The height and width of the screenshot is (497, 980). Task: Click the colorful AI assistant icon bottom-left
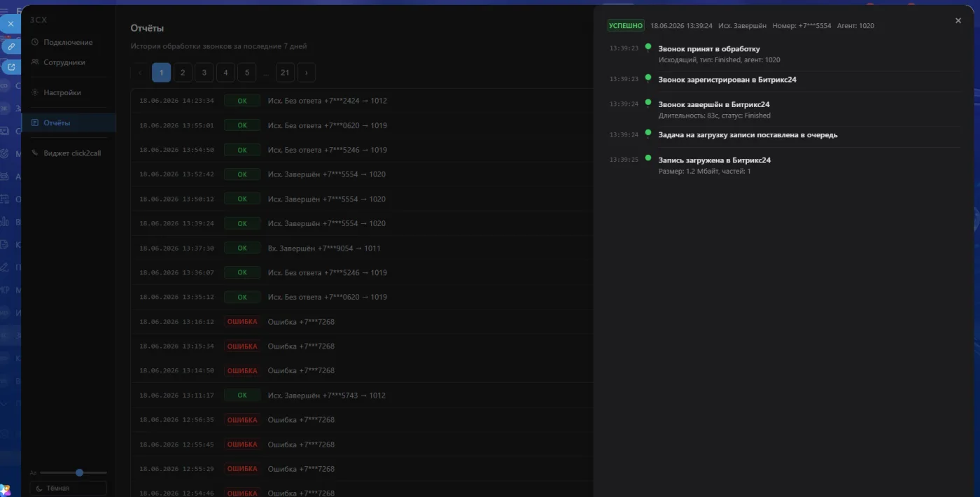[5, 490]
